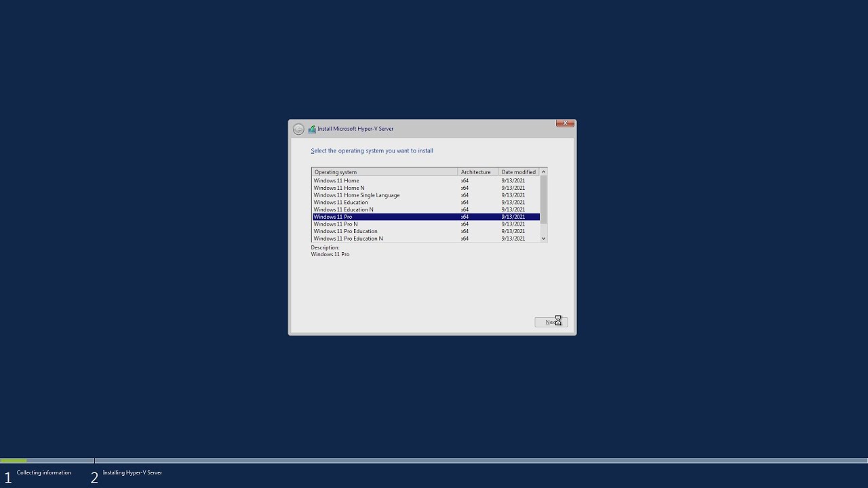Click the Collecting information step label
Screen dimensions: 868x488
click(43, 472)
